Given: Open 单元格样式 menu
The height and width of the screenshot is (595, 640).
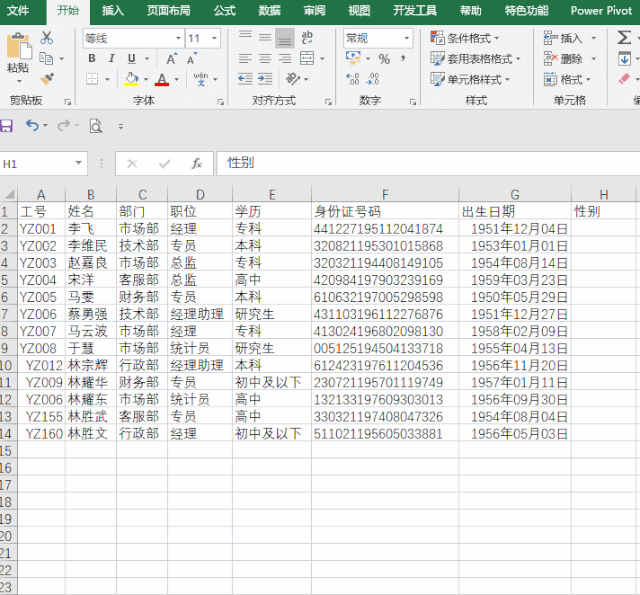Looking at the screenshot, I should point(470,79).
